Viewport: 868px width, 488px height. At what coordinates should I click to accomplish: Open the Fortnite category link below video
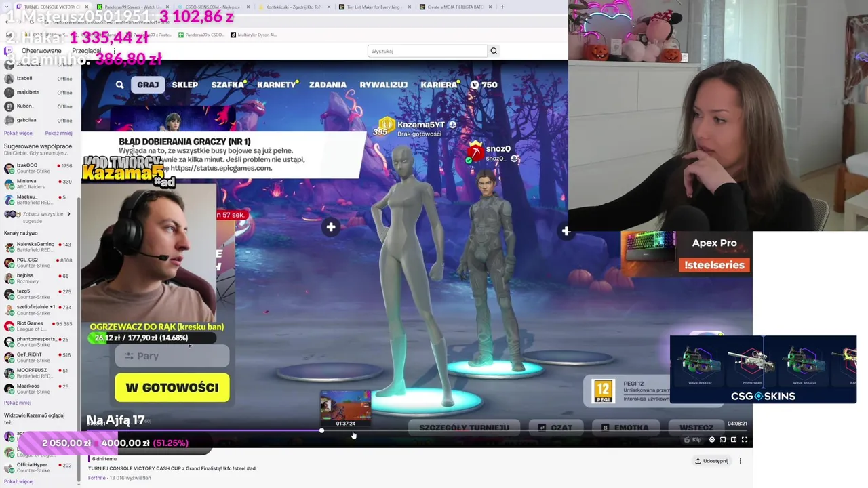coord(97,478)
